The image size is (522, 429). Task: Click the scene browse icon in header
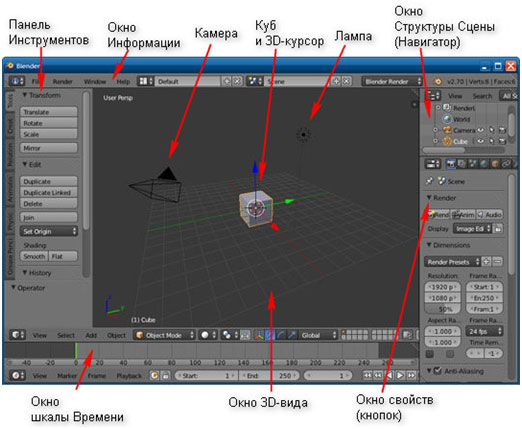(x=255, y=81)
